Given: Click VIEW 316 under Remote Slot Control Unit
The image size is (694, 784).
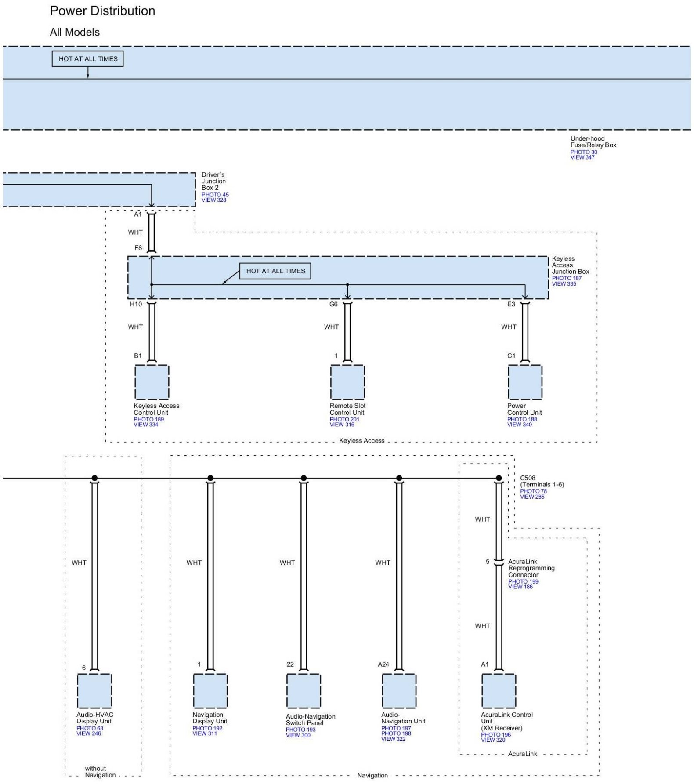Looking at the screenshot, I should coord(342,425).
